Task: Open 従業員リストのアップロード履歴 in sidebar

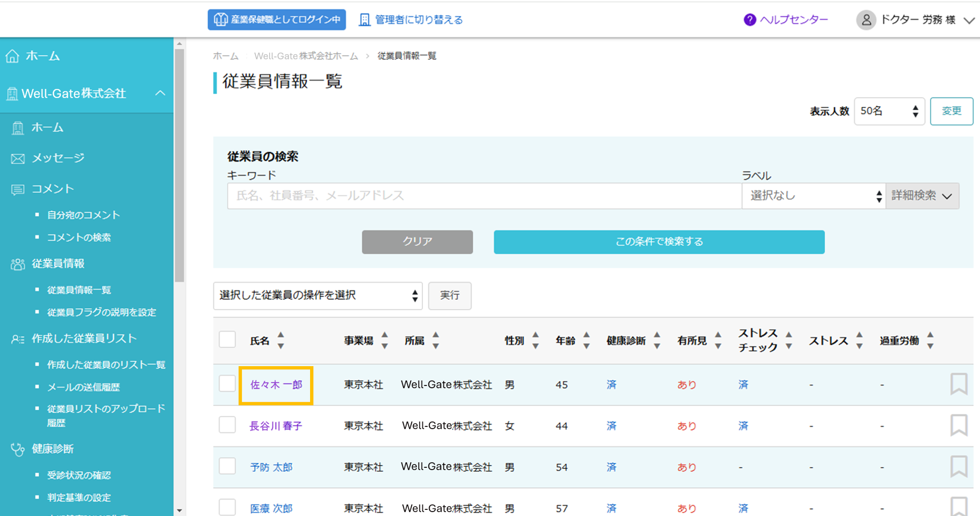Action: pyautogui.click(x=106, y=416)
